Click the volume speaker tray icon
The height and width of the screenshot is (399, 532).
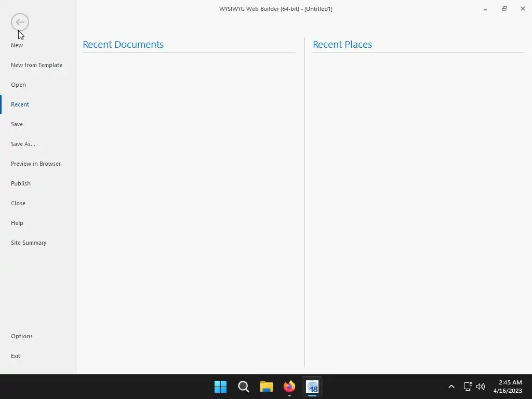pos(481,387)
